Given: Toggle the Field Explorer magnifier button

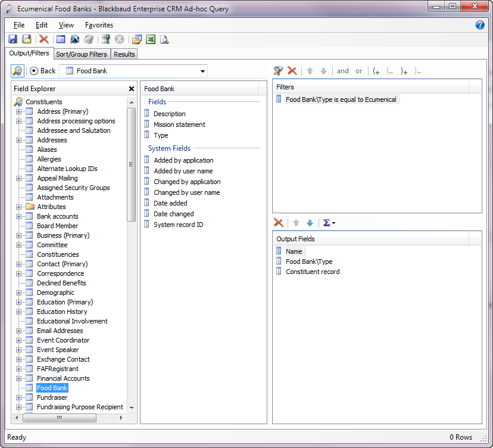Looking at the screenshot, I should pyautogui.click(x=18, y=71).
